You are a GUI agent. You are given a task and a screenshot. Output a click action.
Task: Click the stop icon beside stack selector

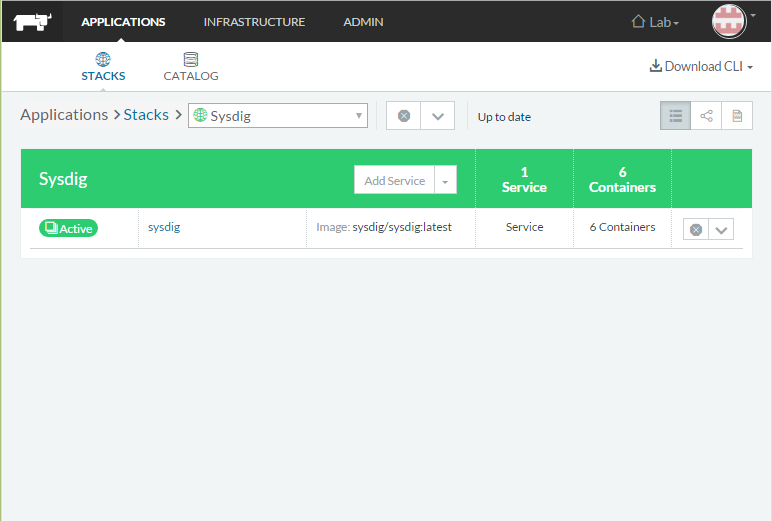click(404, 116)
